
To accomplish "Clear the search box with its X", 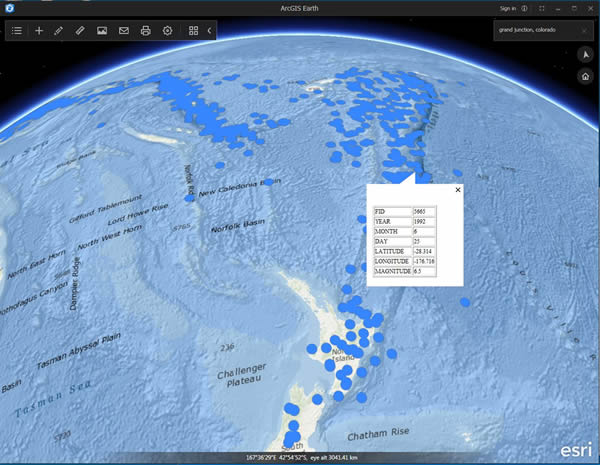I will (584, 30).
